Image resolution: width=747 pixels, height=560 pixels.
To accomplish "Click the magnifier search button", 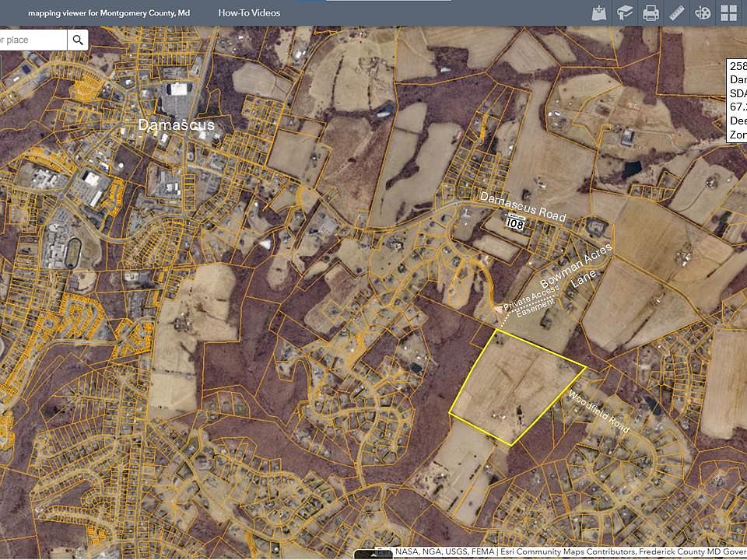I will [78, 40].
